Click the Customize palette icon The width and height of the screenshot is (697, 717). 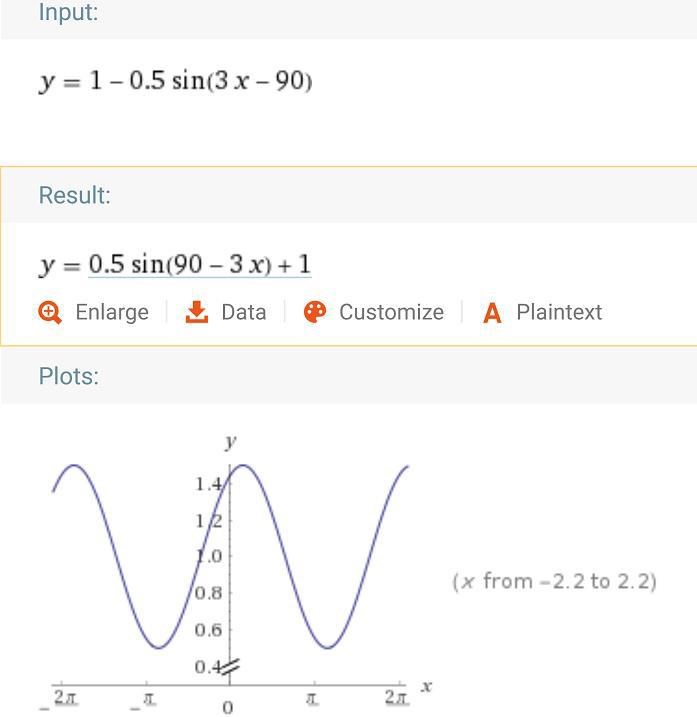[315, 312]
